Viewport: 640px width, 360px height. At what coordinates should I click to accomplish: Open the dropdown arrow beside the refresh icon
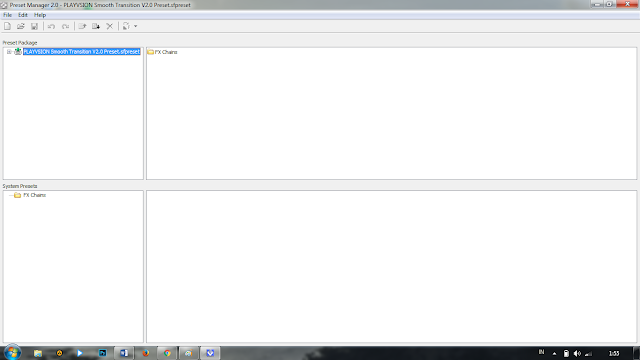tap(136, 26)
